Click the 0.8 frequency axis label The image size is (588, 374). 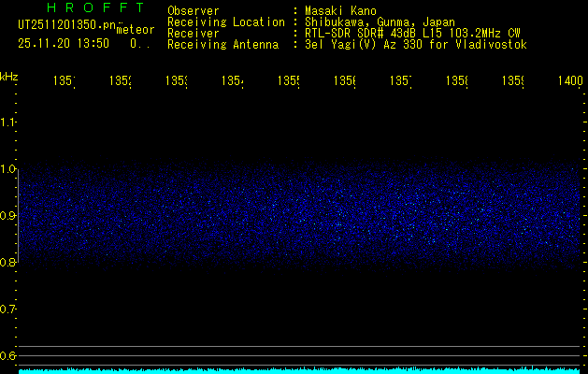click(x=8, y=263)
